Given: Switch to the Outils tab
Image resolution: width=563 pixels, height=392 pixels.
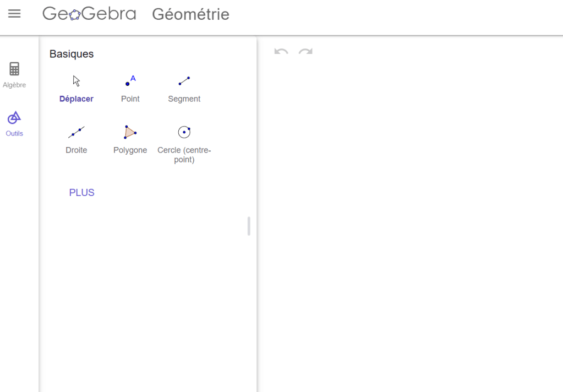Looking at the screenshot, I should 14,123.
